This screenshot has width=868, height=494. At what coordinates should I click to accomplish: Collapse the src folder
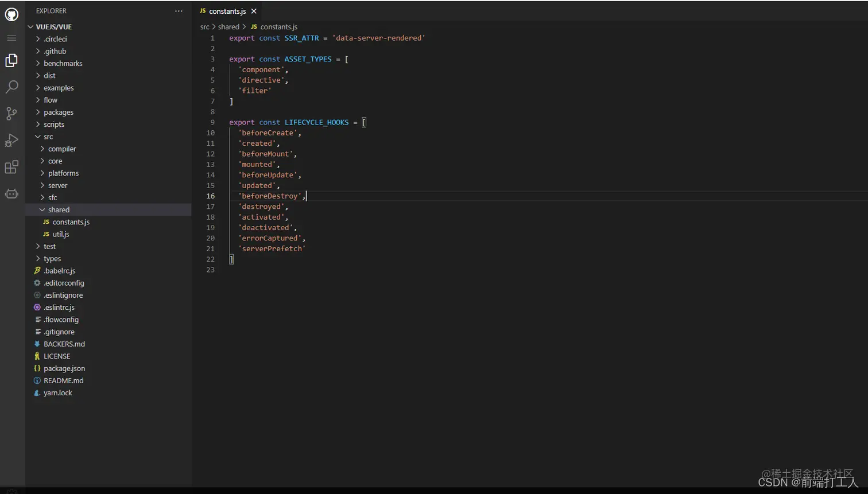[108, 137]
